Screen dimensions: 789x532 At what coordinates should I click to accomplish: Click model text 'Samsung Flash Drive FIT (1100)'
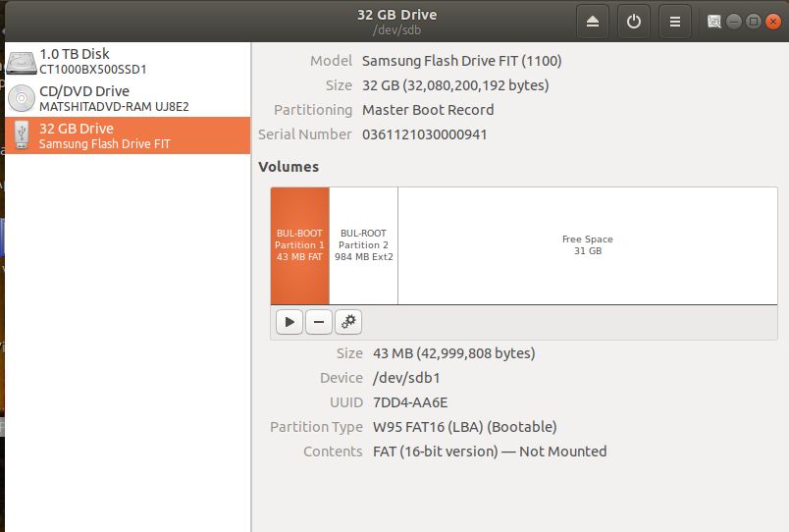tap(461, 61)
